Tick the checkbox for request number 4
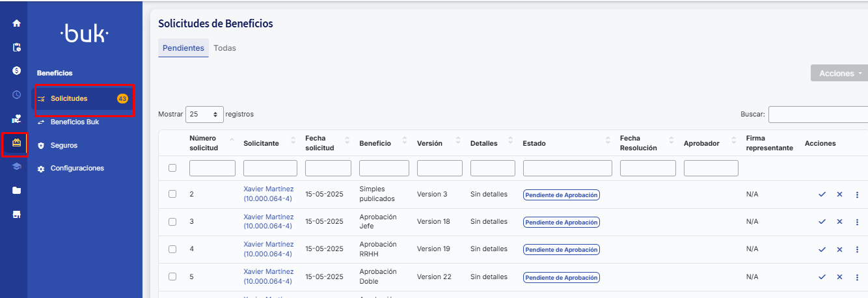Viewport: 868px width, 298px height. [172, 249]
